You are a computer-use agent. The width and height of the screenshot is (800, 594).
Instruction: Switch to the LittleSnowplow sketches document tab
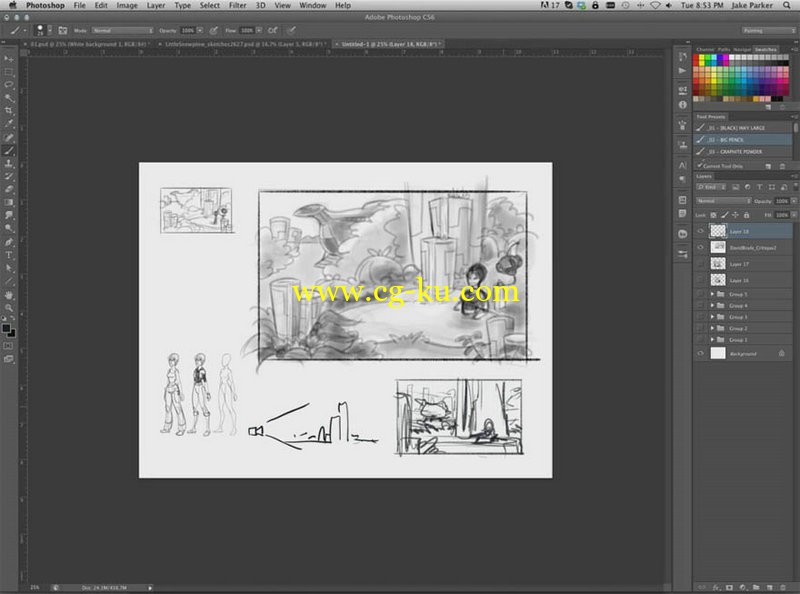(x=244, y=44)
